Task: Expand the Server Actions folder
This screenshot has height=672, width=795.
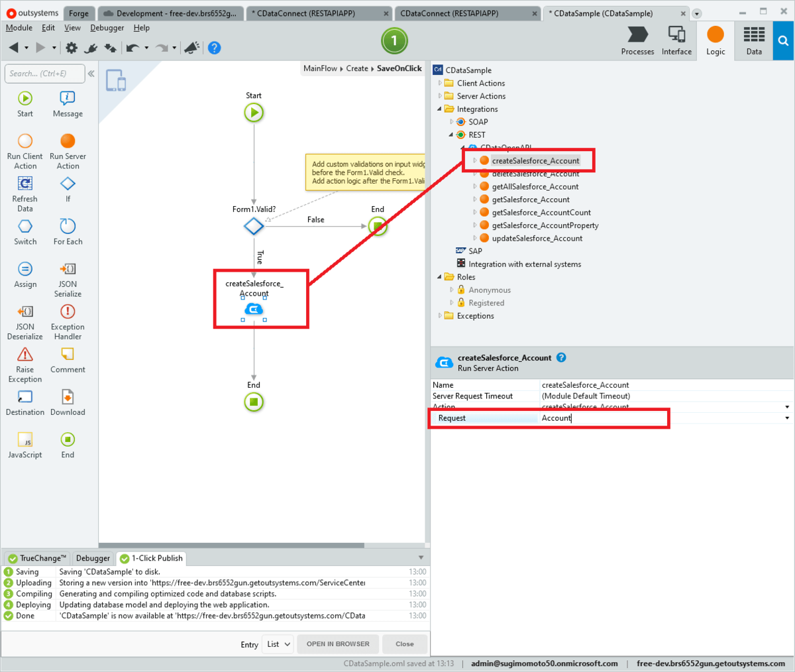Action: [440, 96]
